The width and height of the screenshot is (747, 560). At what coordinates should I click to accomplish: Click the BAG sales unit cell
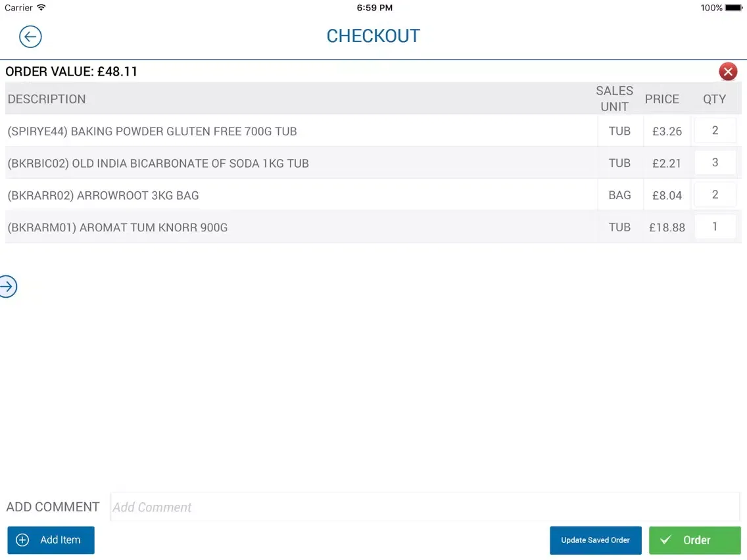pos(620,195)
